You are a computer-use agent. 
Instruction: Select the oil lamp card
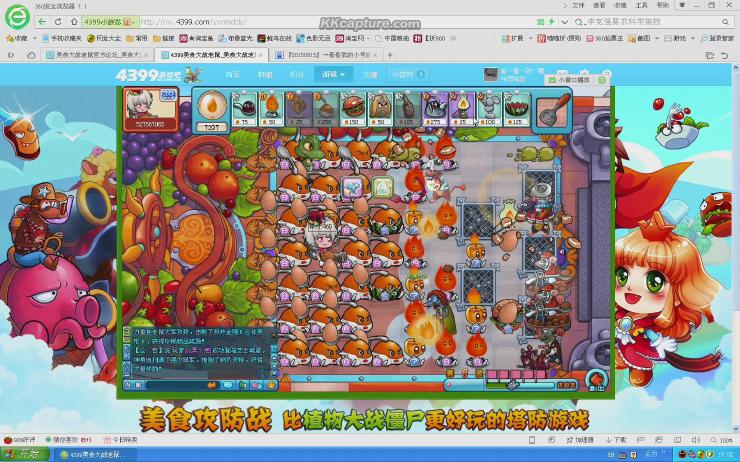point(462,109)
